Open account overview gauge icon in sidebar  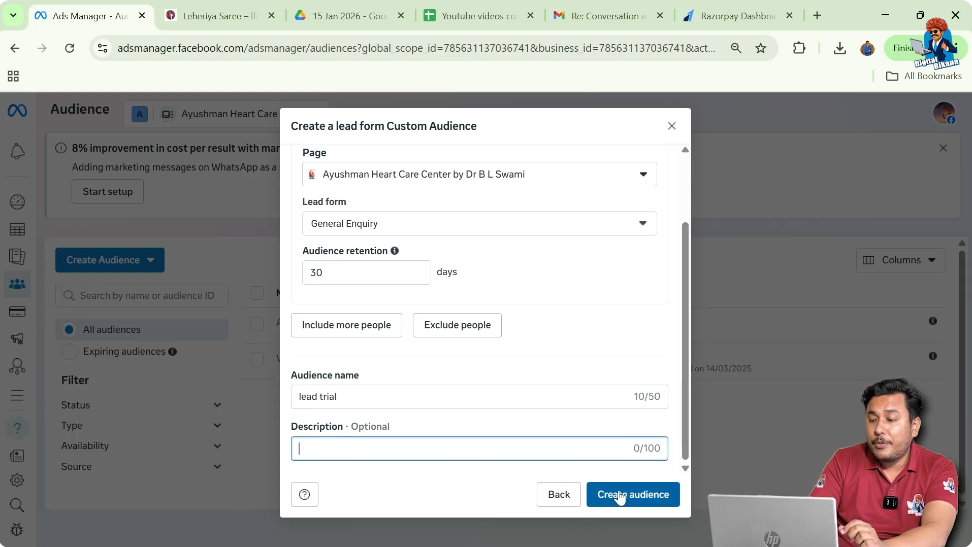17,202
